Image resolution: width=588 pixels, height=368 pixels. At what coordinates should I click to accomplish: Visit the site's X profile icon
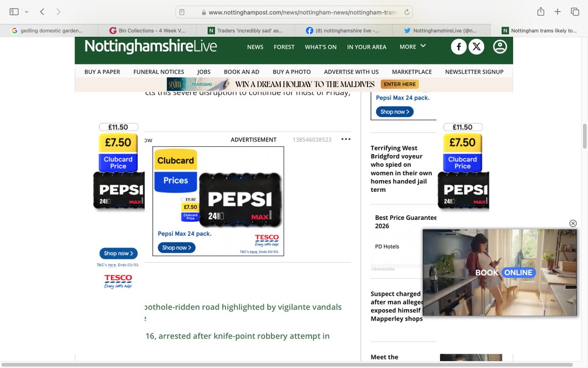(476, 47)
